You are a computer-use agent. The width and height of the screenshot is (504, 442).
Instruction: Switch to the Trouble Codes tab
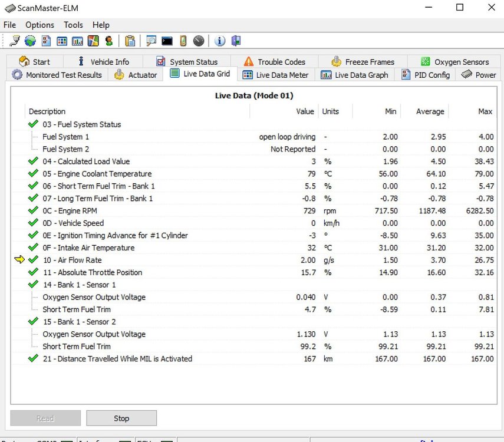click(274, 61)
